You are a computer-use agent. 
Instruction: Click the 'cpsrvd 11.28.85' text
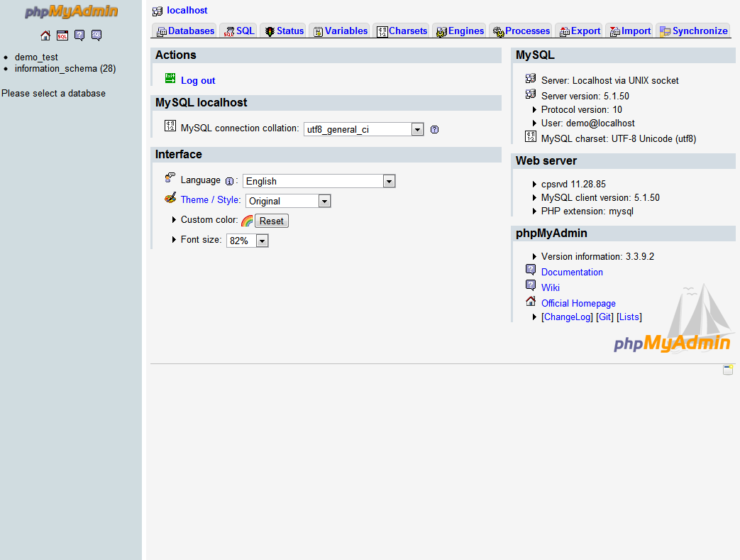(x=573, y=184)
